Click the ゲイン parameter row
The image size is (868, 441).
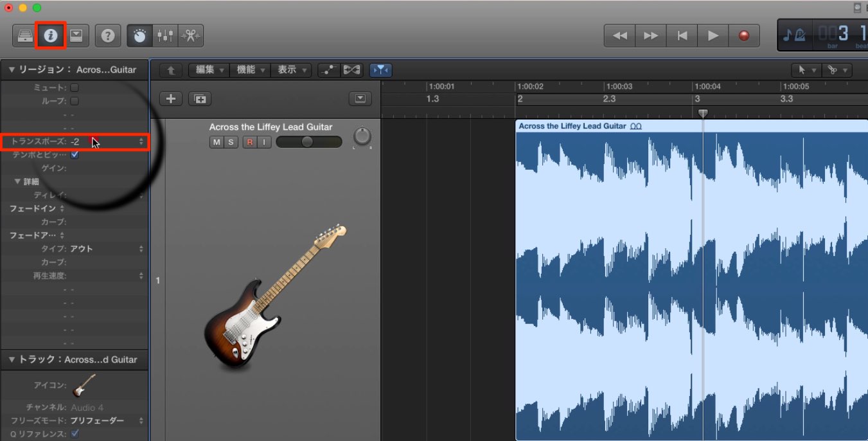pos(74,168)
